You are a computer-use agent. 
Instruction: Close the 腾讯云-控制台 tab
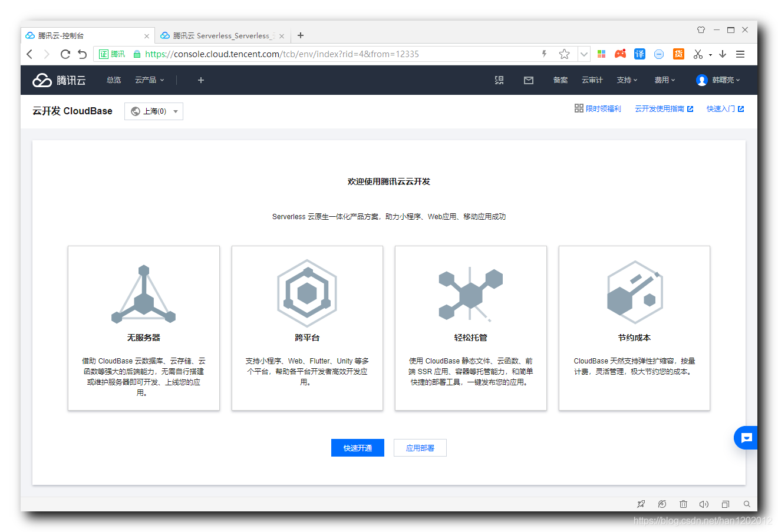tap(147, 36)
